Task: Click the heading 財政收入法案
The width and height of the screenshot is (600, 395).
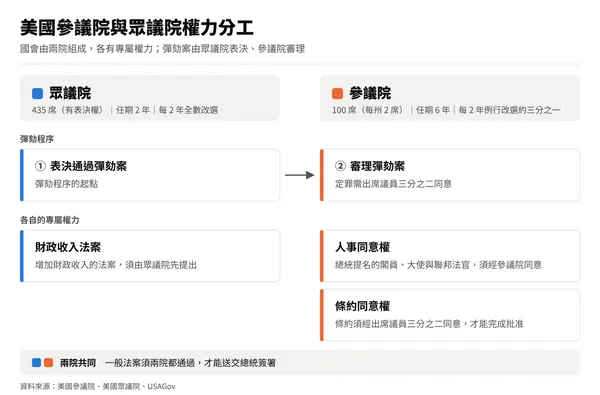Action: click(x=68, y=247)
